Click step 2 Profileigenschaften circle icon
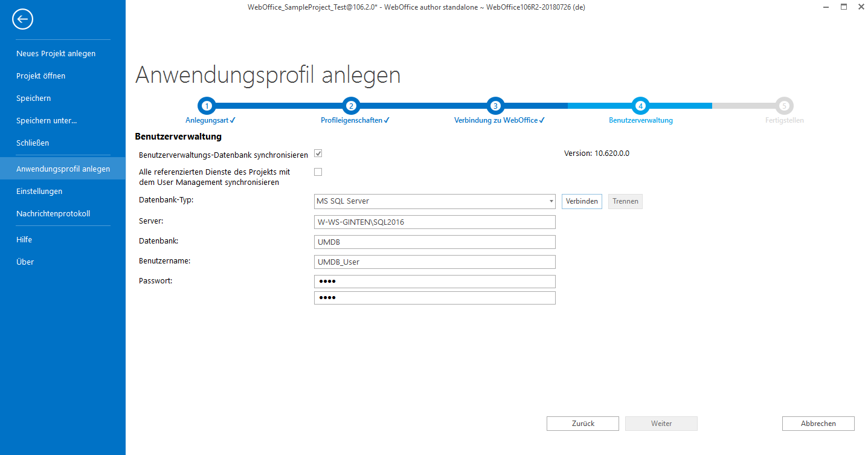 click(351, 105)
